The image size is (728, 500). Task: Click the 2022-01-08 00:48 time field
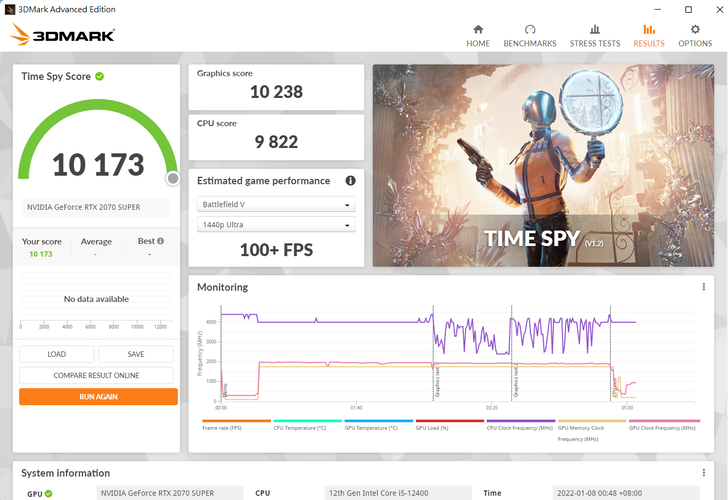(x=626, y=493)
